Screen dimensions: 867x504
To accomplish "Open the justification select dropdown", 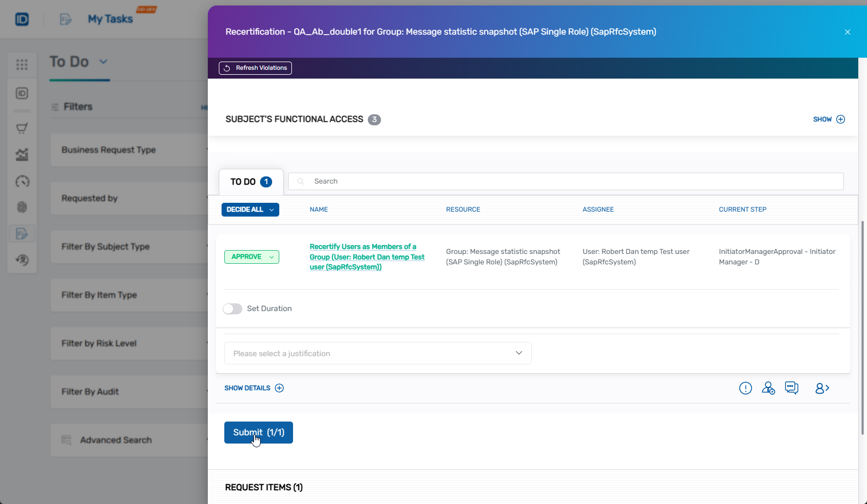I will point(378,353).
